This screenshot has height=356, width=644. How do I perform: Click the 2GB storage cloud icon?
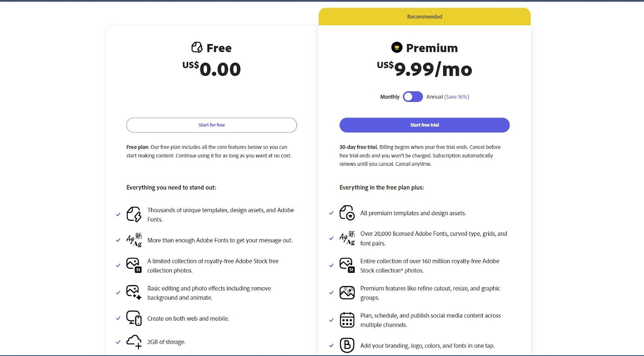[134, 342]
